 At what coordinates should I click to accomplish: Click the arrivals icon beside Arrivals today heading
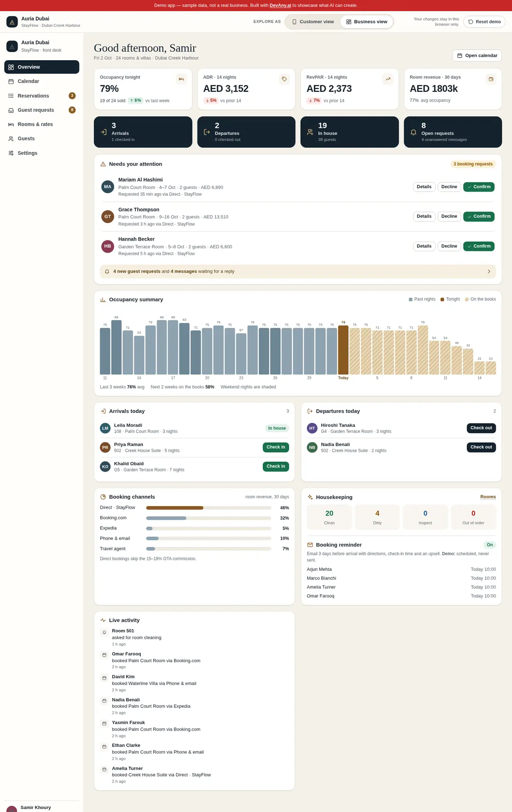(x=103, y=411)
